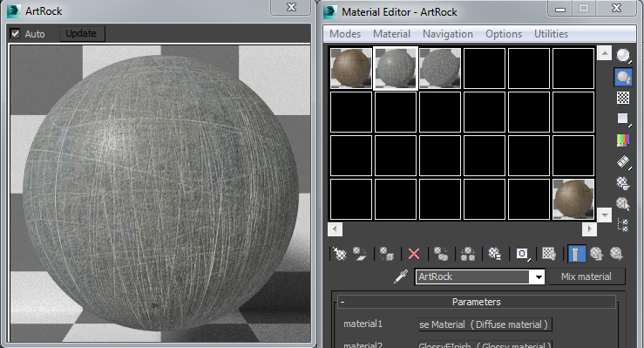Click the Put to Library icon
The height and width of the screenshot is (348, 644).
click(494, 254)
